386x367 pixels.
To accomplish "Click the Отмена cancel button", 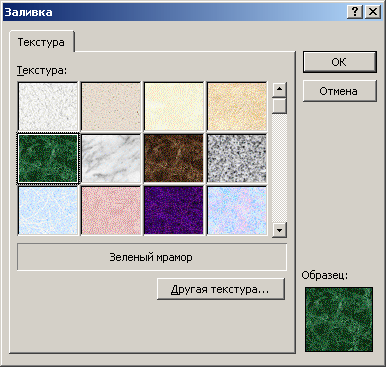I will coord(340,91).
